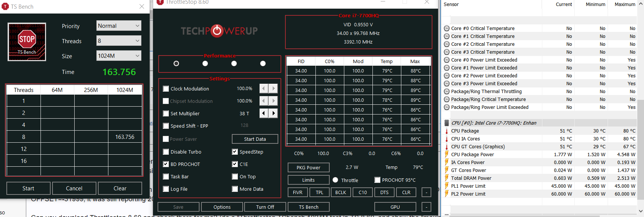644x217 pixels.
Task: Click the power icon for PL2 Power Limit
Action: click(446, 194)
